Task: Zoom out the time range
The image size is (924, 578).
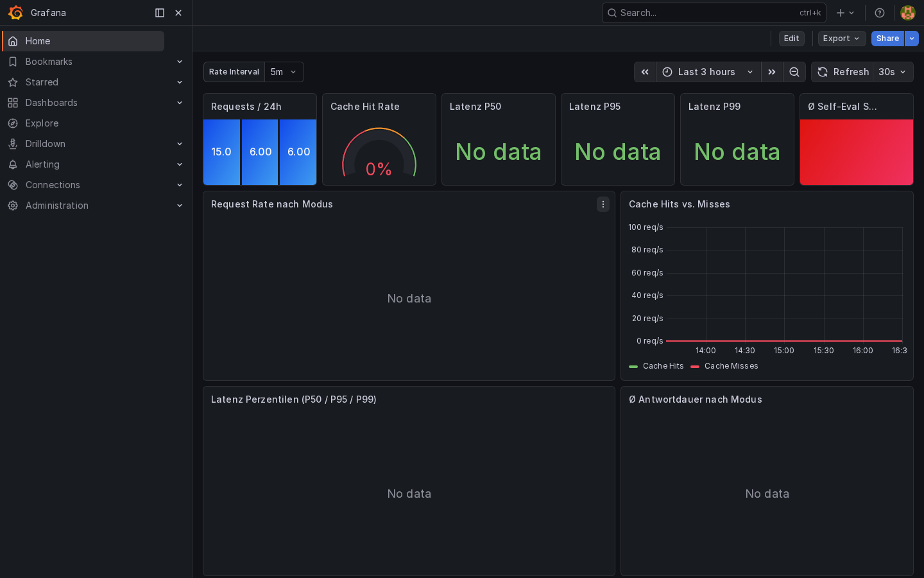Action: pos(794,72)
